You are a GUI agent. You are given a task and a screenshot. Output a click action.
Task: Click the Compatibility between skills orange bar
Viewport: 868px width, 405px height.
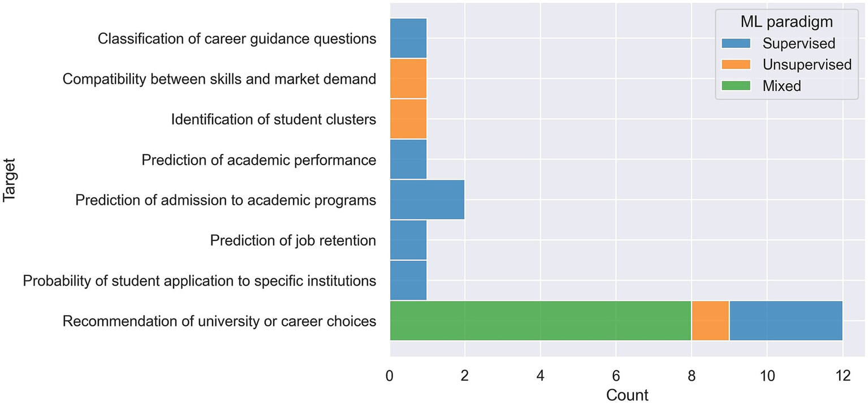pos(408,79)
